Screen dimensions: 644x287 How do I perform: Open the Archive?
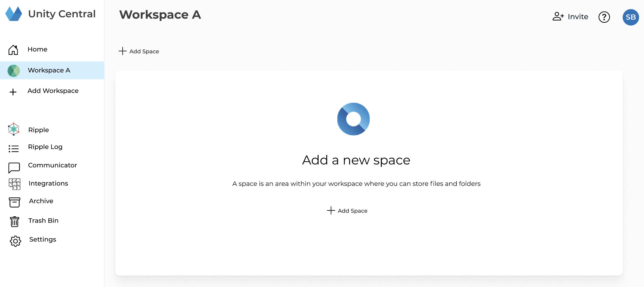pyautogui.click(x=41, y=201)
